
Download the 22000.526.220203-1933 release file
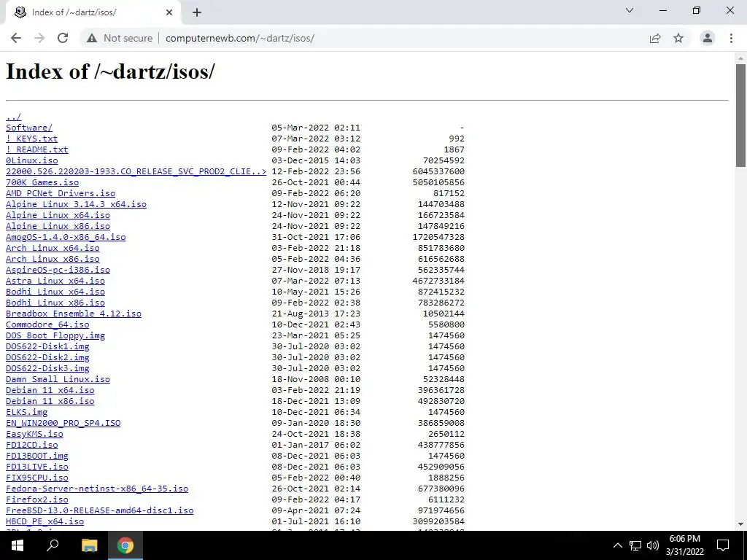click(136, 171)
